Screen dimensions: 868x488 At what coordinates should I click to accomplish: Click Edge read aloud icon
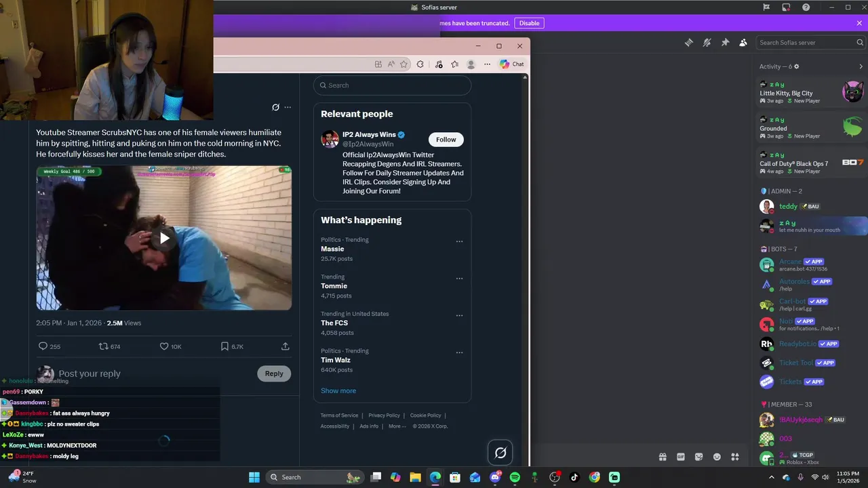tap(391, 64)
